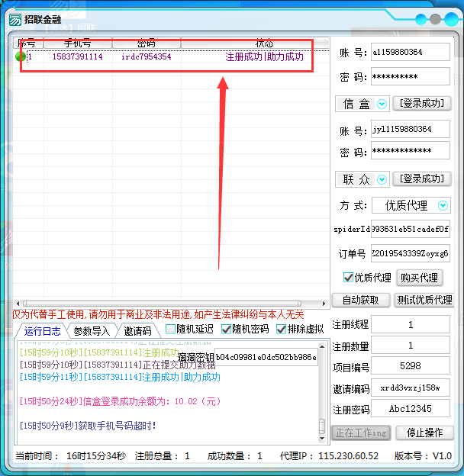Click the 手机号 column header
This screenshot has width=464, height=476.
coord(78,43)
